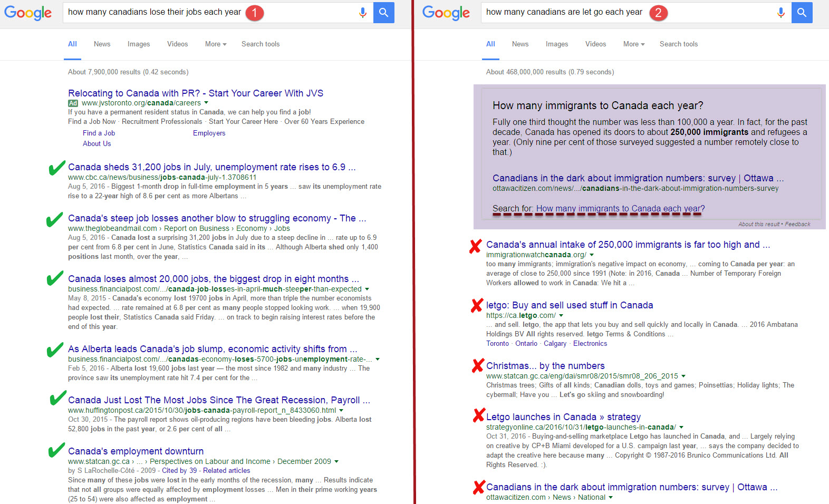
Task: Click the voice search microphone in left search bar
Action: (x=363, y=13)
